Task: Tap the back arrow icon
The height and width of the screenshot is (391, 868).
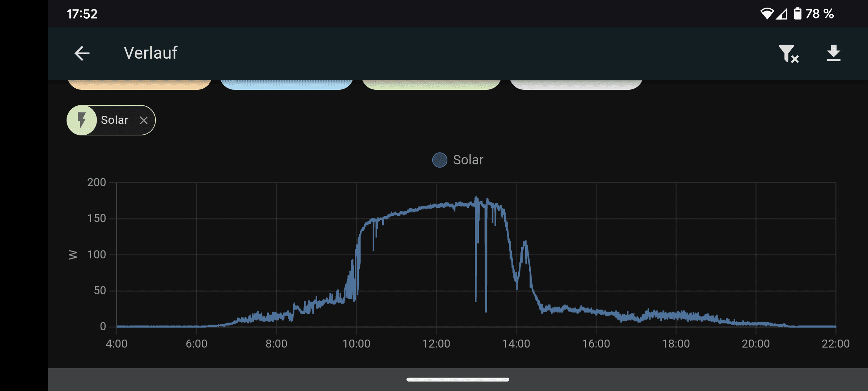Action: pos(82,54)
